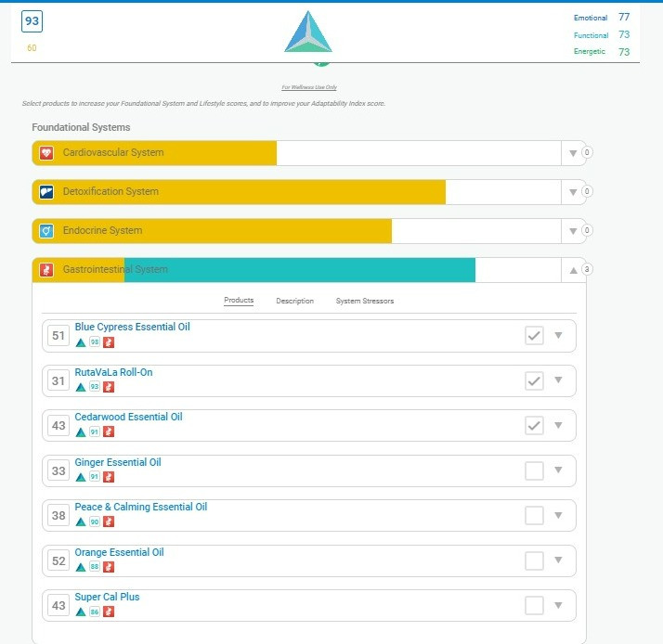Click the For Wellness Use Only link
This screenshot has height=644, width=663.
[x=309, y=87]
